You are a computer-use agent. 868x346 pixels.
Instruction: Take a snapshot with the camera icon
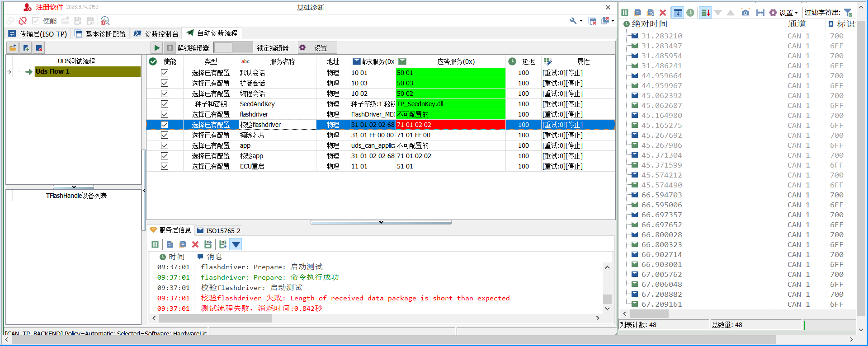745,13
